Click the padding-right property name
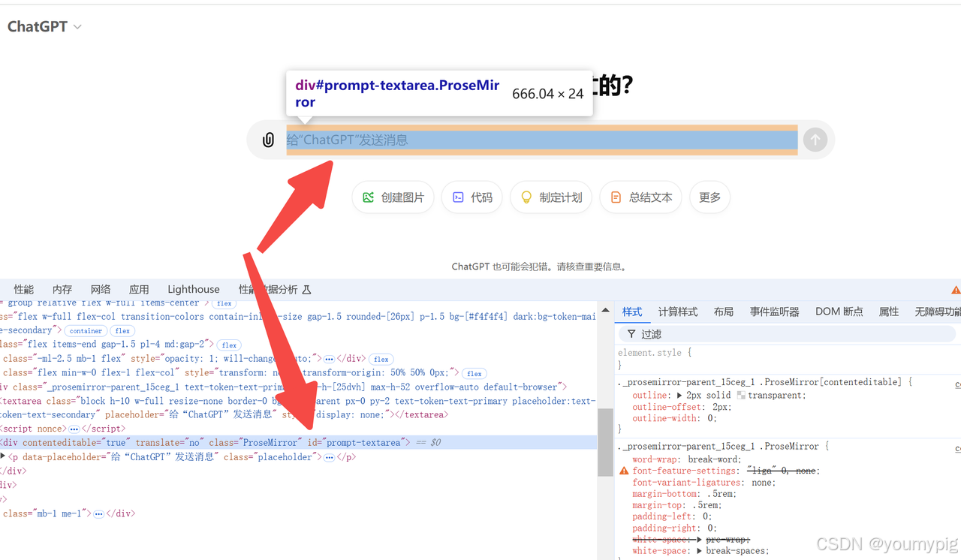The image size is (961, 560). [x=663, y=528]
